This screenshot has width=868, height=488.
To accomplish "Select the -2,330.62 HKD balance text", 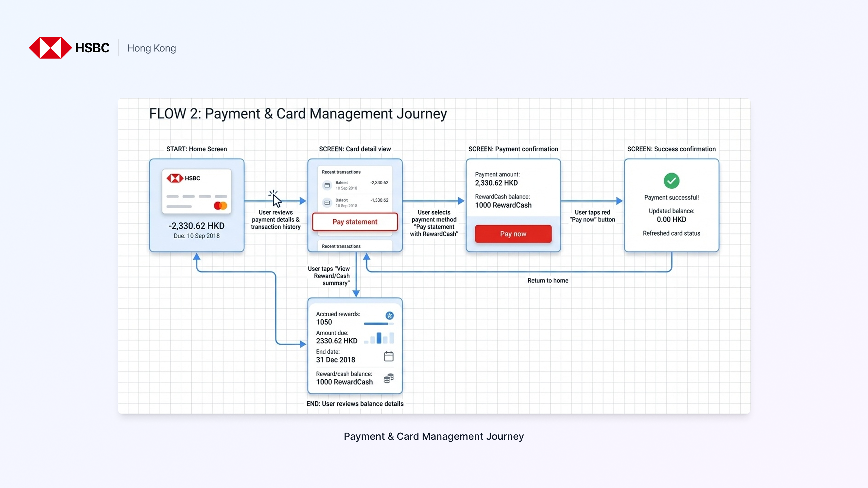I will 196,226.
